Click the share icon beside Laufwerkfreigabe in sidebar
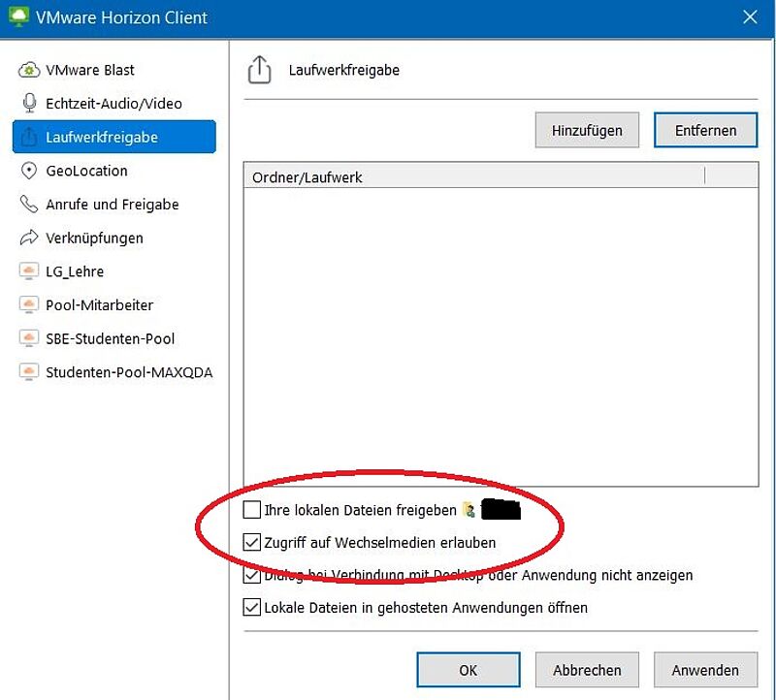Screen dimensions: 776x700 29,137
